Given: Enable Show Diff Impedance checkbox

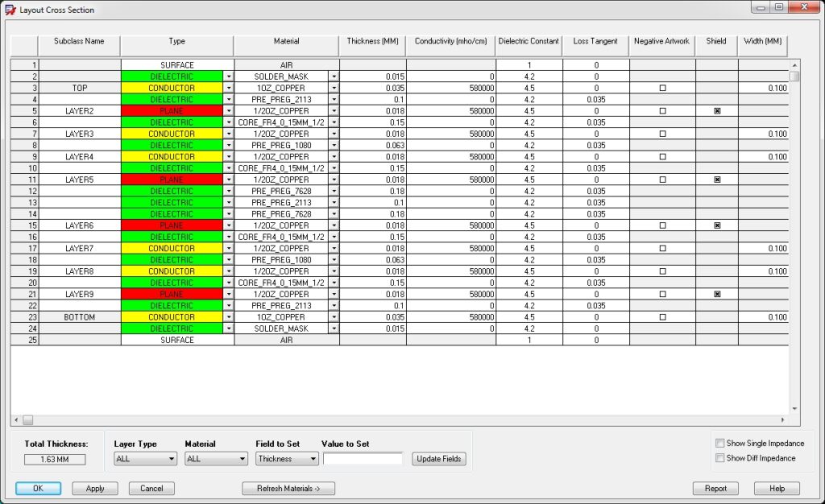Looking at the screenshot, I should [720, 458].
